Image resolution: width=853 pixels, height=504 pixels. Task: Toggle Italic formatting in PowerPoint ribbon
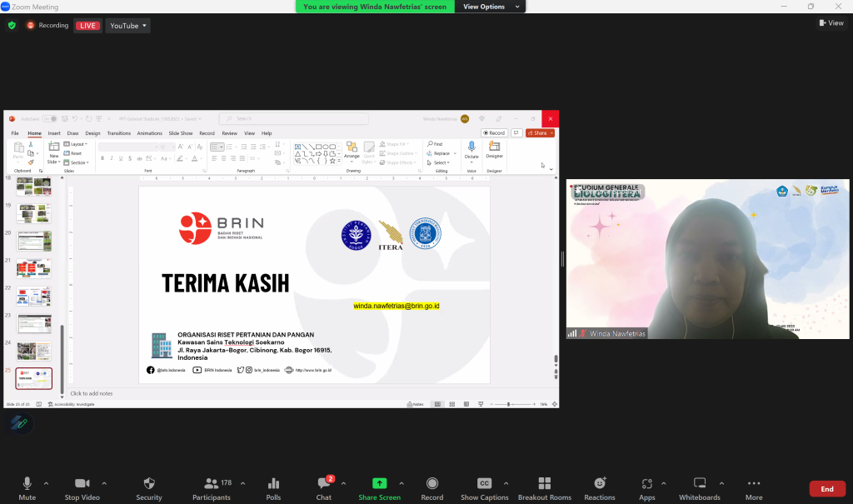coord(112,158)
